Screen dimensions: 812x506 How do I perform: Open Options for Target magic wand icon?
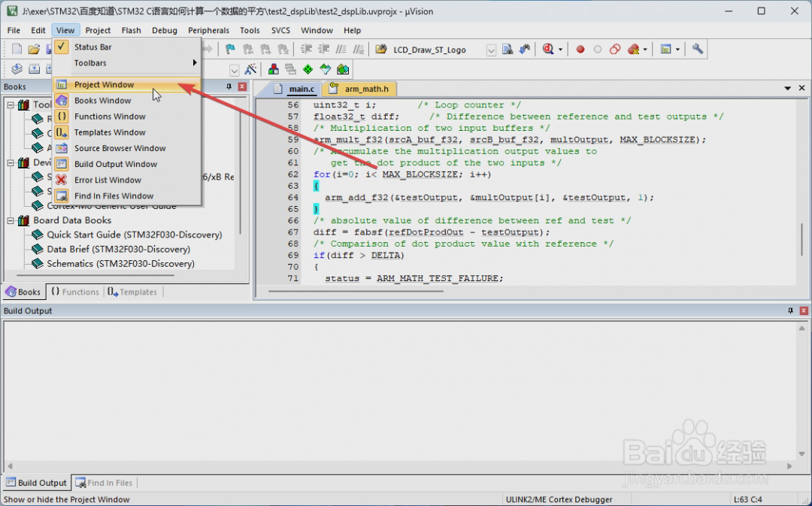click(250, 69)
